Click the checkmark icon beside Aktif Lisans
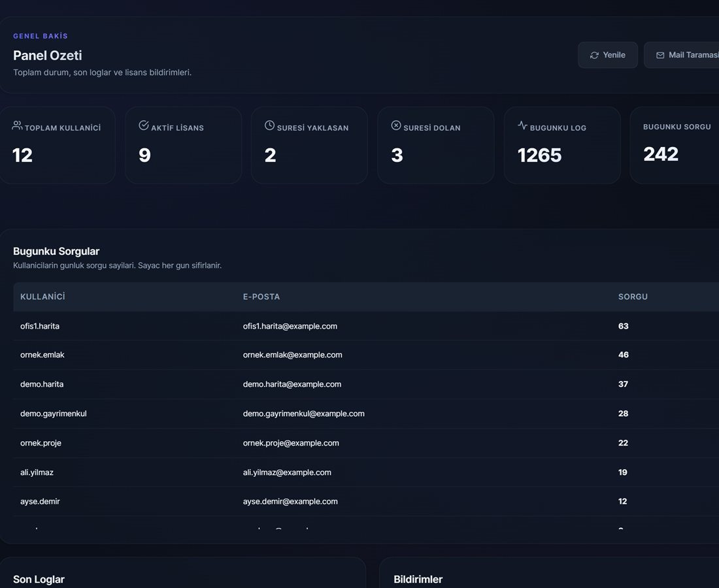The image size is (719, 588). (144, 125)
